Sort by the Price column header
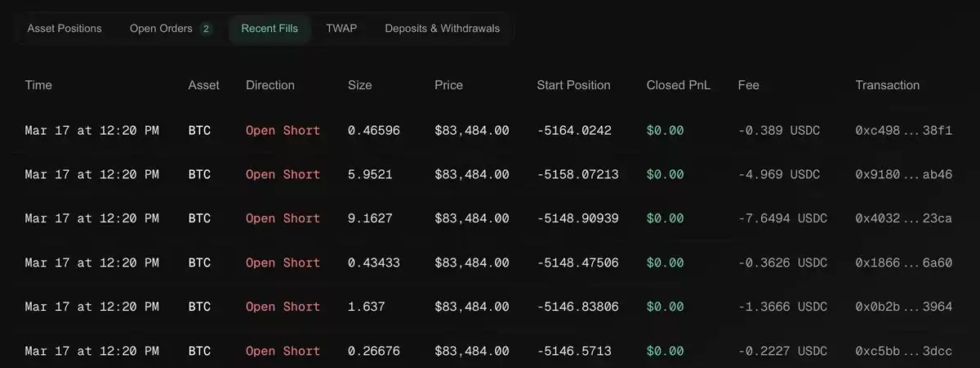Screen dimensions: 980x368 click(x=448, y=85)
